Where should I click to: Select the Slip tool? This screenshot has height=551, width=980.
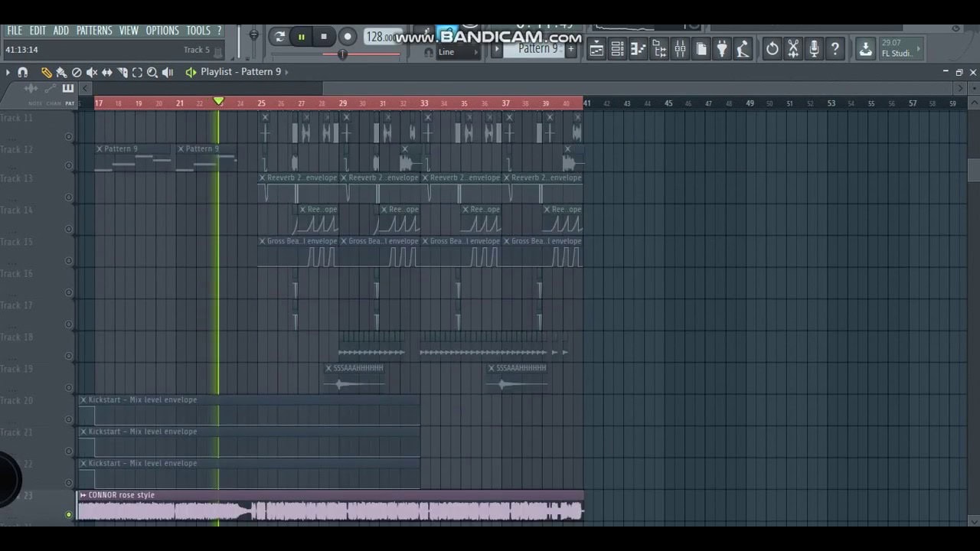[107, 72]
